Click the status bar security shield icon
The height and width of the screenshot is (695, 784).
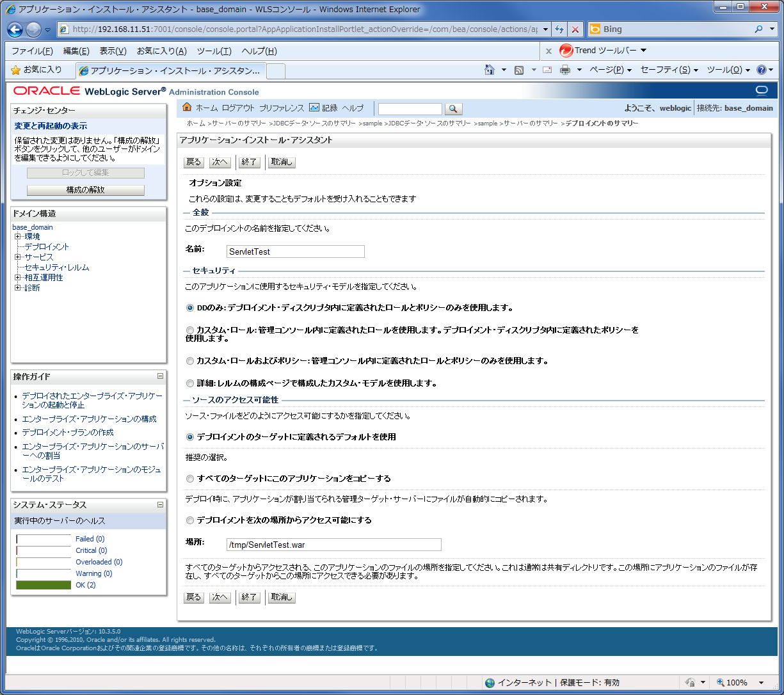[x=690, y=683]
